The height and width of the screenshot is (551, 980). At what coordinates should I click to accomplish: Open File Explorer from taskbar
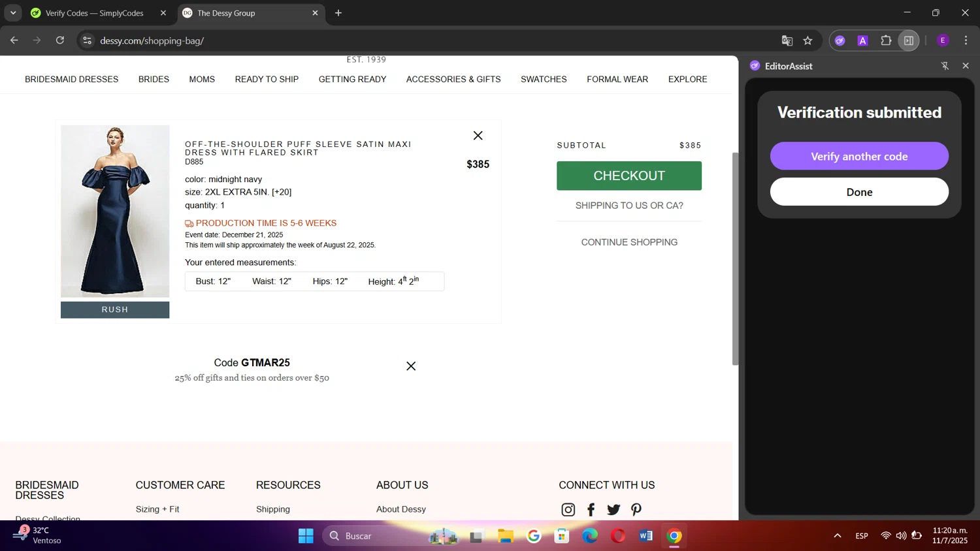(506, 536)
